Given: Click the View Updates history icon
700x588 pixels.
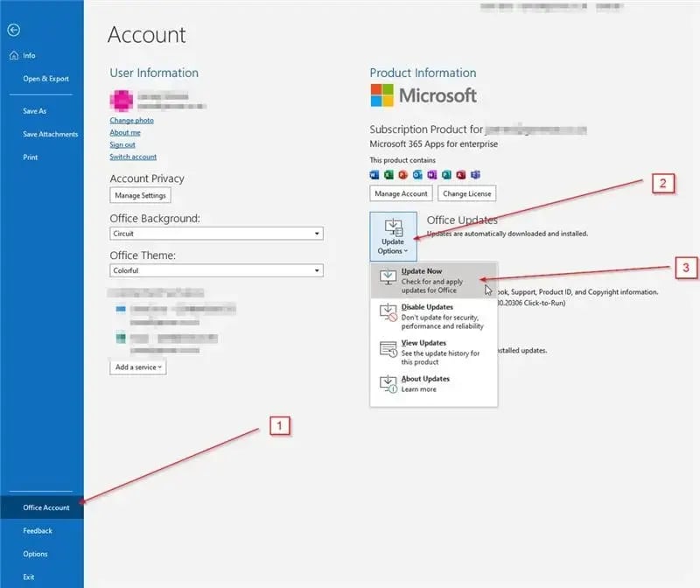Looking at the screenshot, I should click(388, 349).
